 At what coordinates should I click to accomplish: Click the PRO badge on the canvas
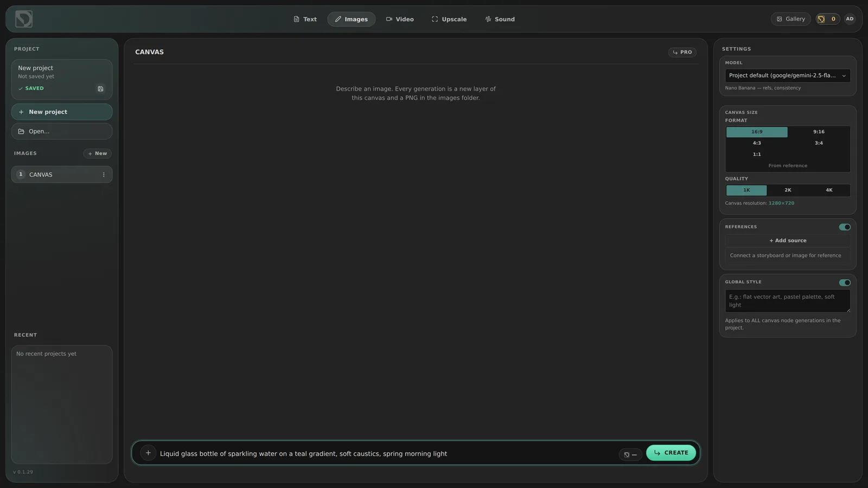click(682, 52)
